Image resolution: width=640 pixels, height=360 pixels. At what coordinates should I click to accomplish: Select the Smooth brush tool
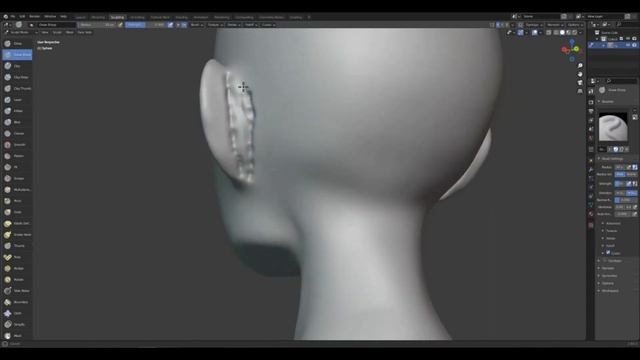coord(17,144)
